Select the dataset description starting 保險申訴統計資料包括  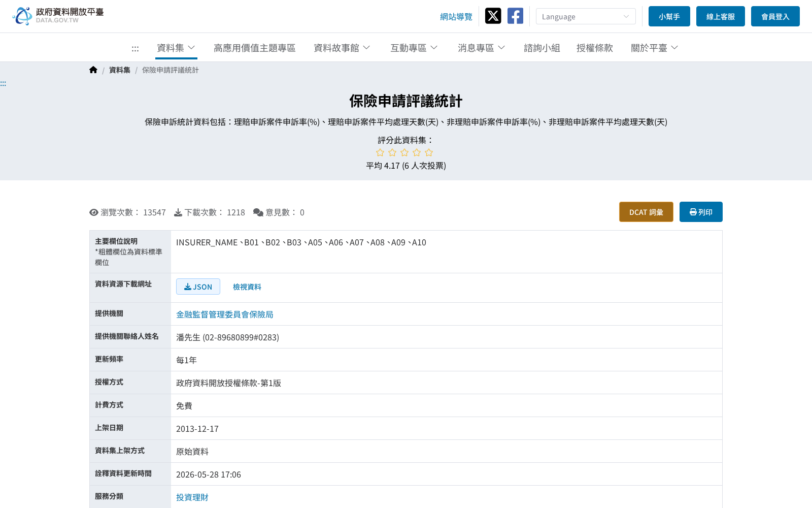coord(406,122)
